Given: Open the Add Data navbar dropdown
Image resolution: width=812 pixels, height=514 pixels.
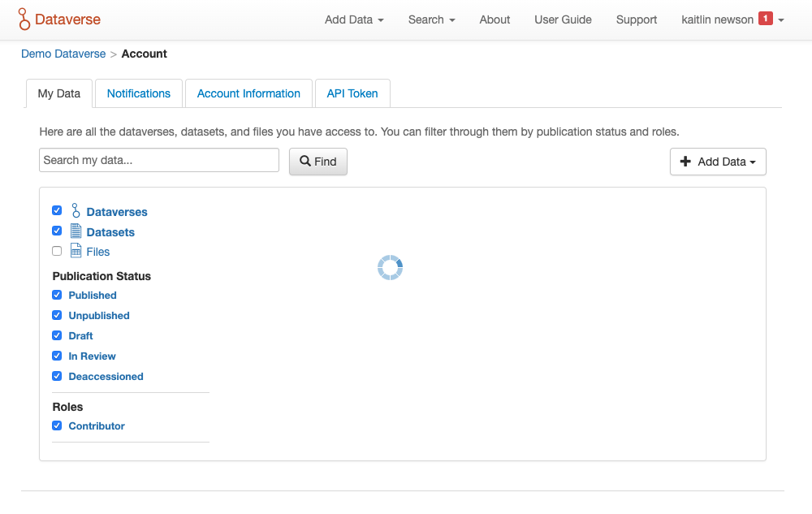Looking at the screenshot, I should tap(354, 19).
